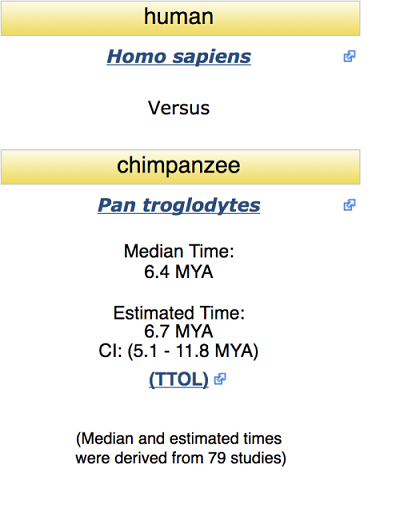Screen dimensions: 400x524
Task: Click the CI abbreviation in confidence interval line
Action: click(110, 351)
